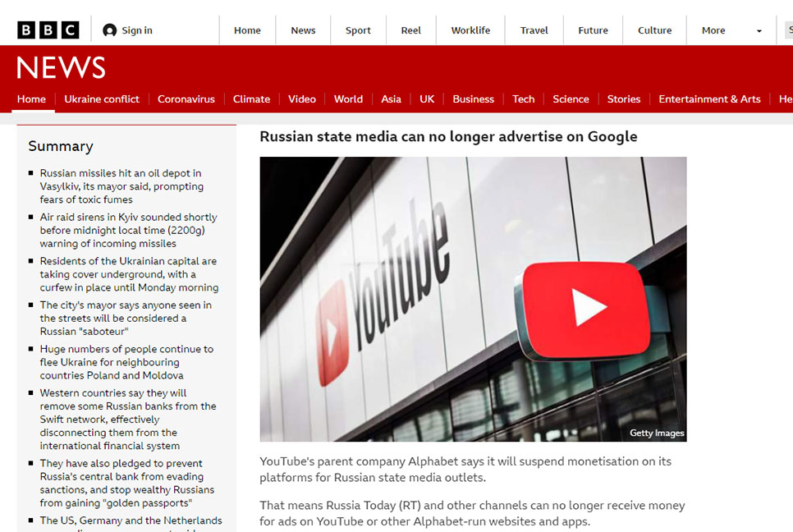Viewport: 793px width, 532px height.
Task: Click the Sign in account icon
Action: (109, 30)
